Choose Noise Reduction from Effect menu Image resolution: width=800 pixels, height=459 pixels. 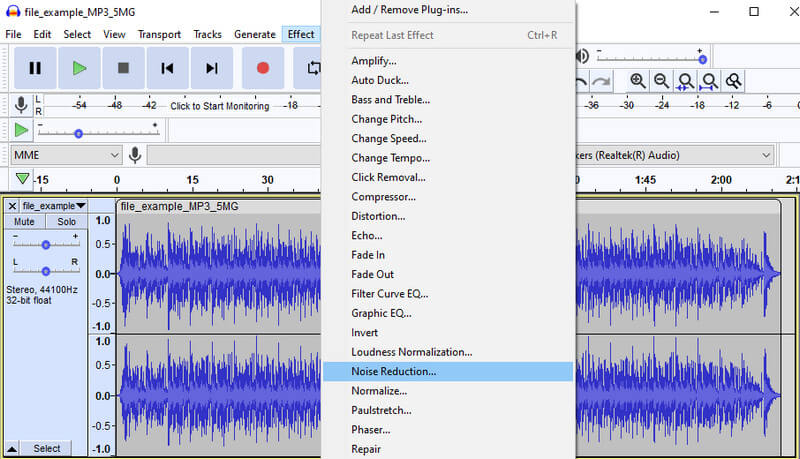point(393,371)
